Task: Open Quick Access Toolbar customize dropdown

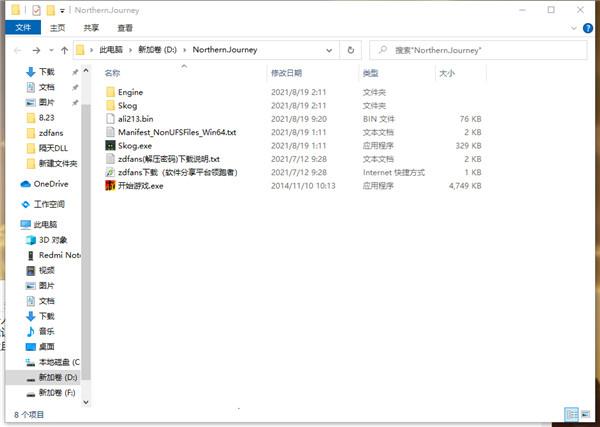Action: pyautogui.click(x=62, y=10)
